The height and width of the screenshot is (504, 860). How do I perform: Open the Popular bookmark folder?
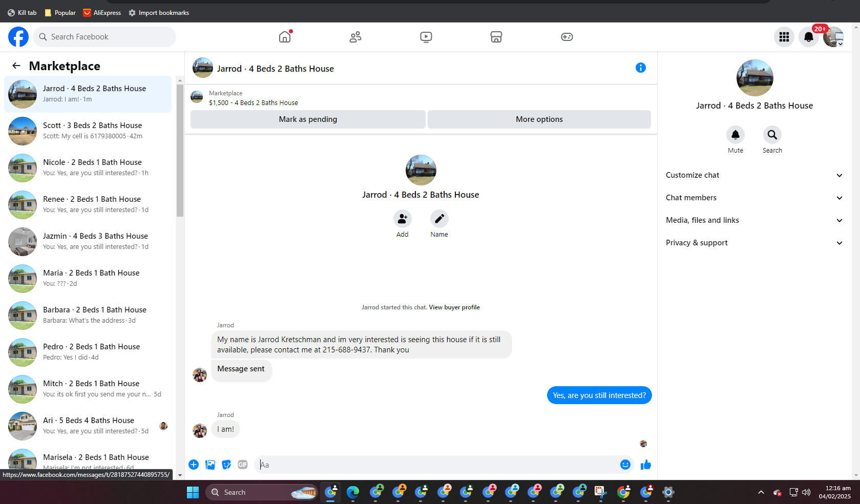pyautogui.click(x=60, y=13)
